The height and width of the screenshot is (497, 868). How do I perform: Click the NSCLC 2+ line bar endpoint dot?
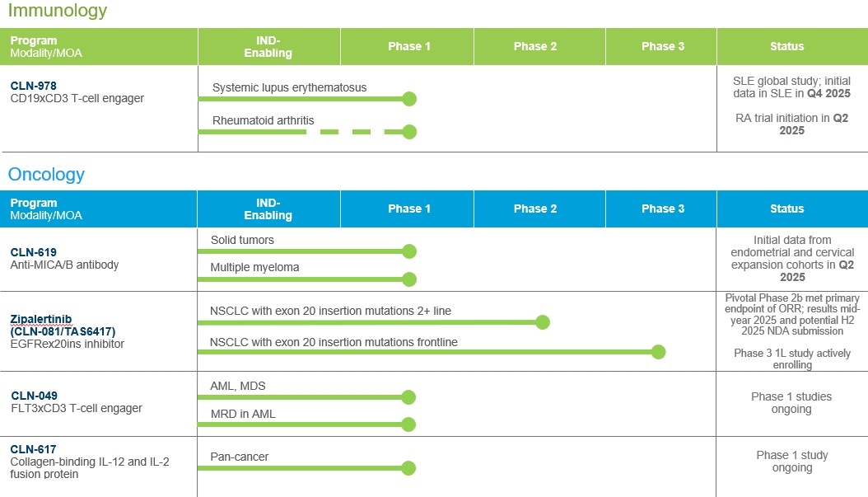click(x=542, y=322)
